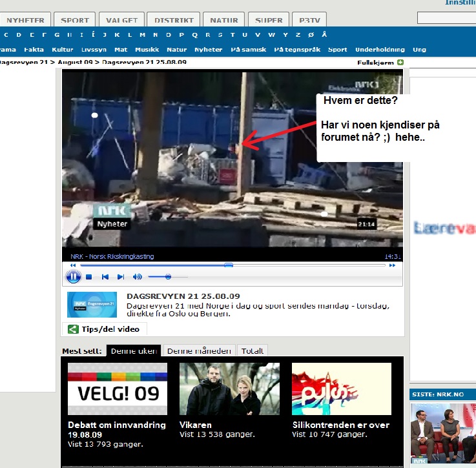476x468 pixels.
Task: Select the Musikk category
Action: pyautogui.click(x=147, y=50)
